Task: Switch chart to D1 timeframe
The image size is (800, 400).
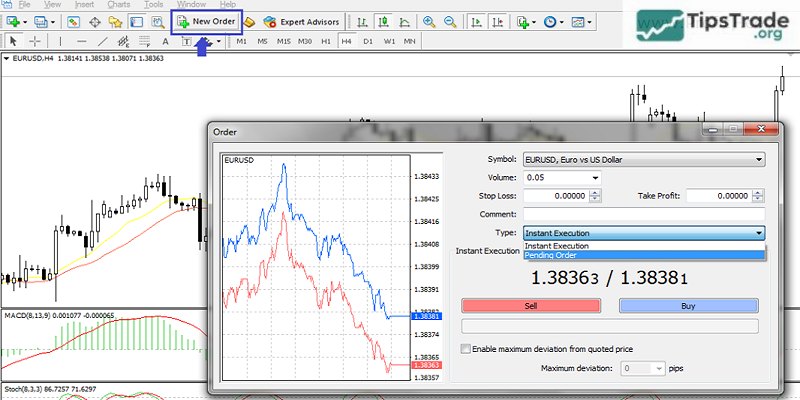Action: [x=368, y=41]
